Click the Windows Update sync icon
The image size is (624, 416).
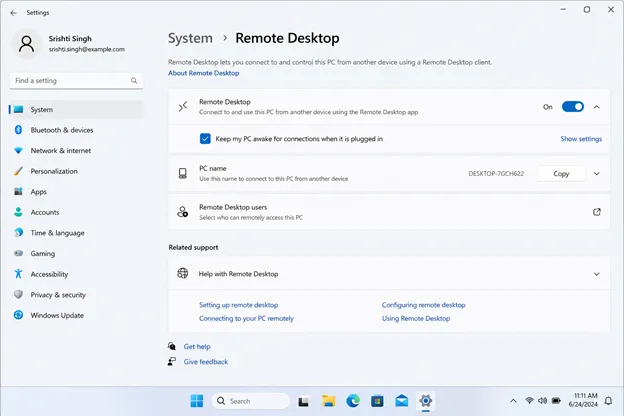(18, 315)
